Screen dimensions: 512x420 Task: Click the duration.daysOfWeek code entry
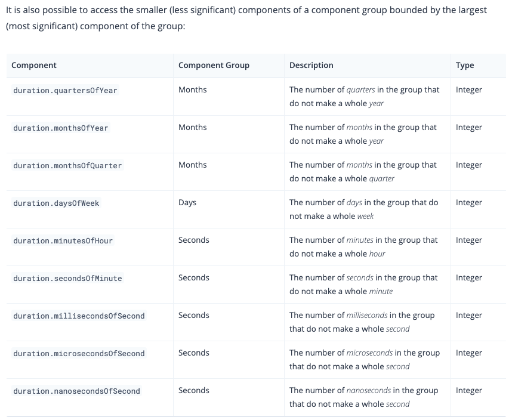[x=56, y=203]
